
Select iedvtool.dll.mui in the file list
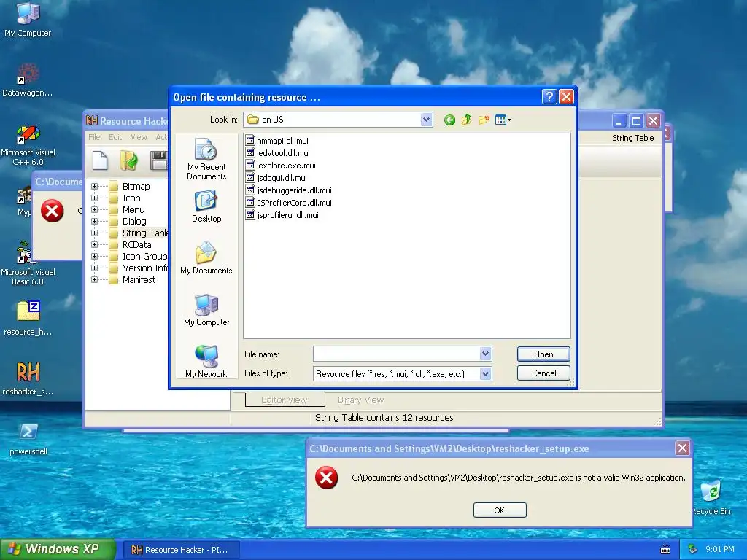pos(278,153)
